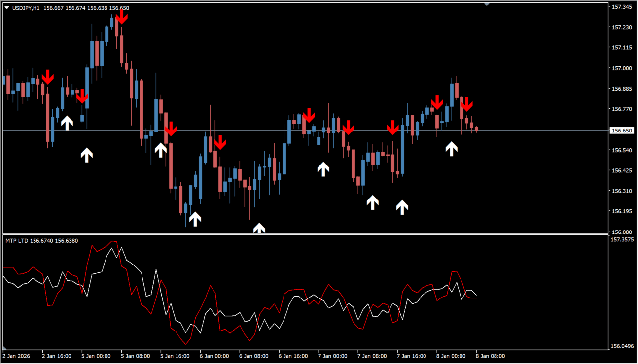Click the 157.000 level on the price scale

(622, 68)
